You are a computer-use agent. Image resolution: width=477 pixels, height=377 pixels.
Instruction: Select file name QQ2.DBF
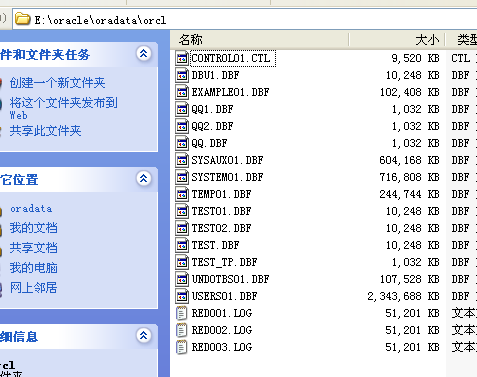tap(212, 126)
